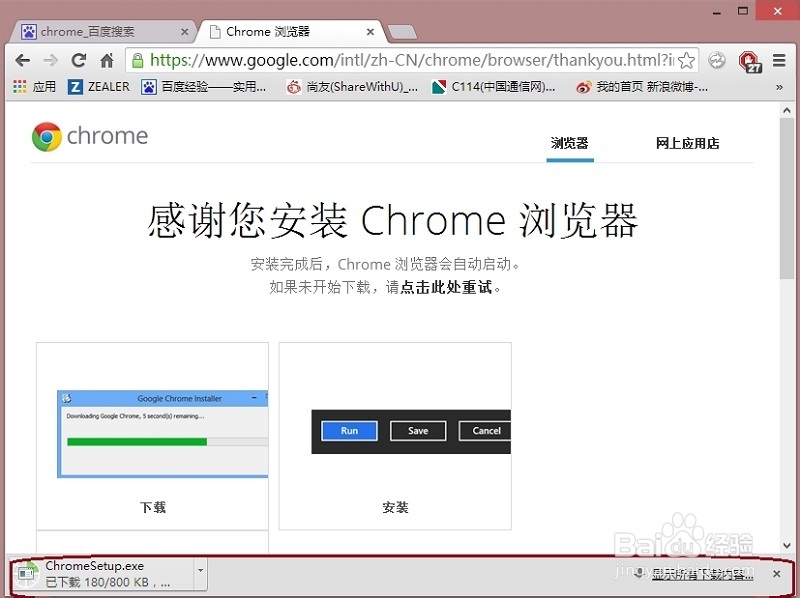
Task: Reload the current page
Action: click(79, 60)
